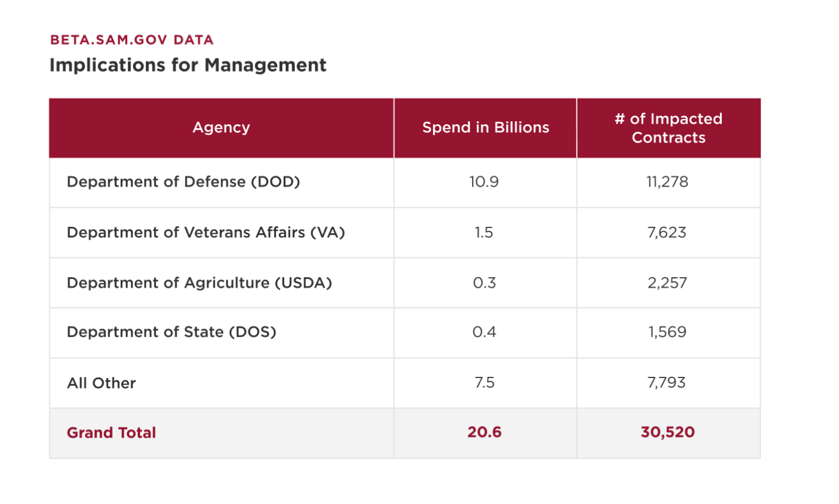Viewport: 839px width, 504px height.
Task: Click the grand total contracts 30,520
Action: 667,432
